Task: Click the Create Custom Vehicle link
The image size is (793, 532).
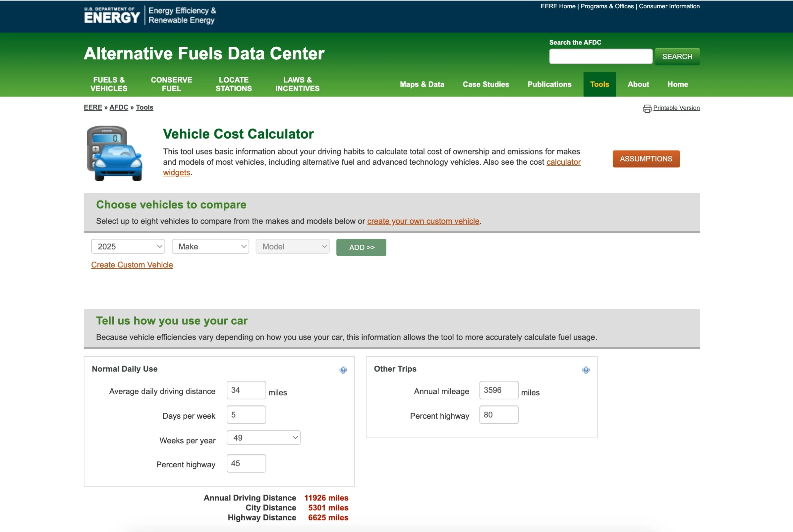Action: point(132,265)
